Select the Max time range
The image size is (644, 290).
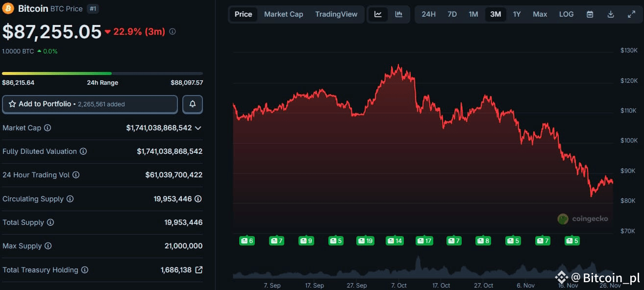(540, 14)
